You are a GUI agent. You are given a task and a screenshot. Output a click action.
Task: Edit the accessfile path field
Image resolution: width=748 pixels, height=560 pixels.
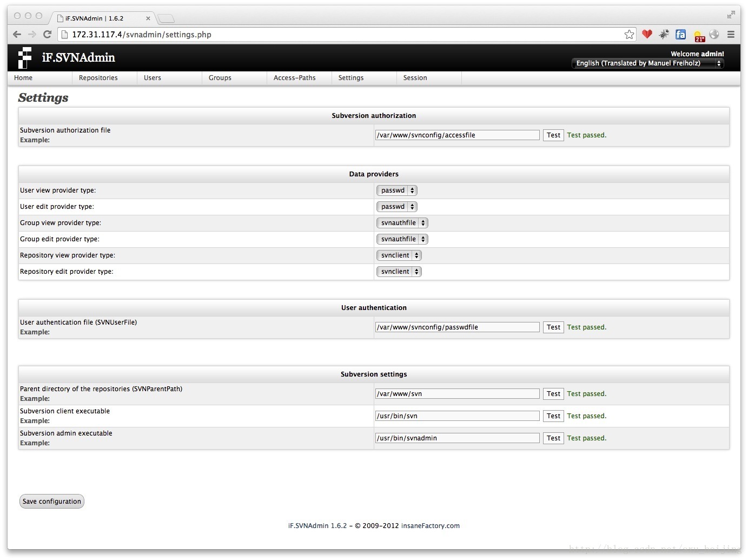tap(458, 135)
